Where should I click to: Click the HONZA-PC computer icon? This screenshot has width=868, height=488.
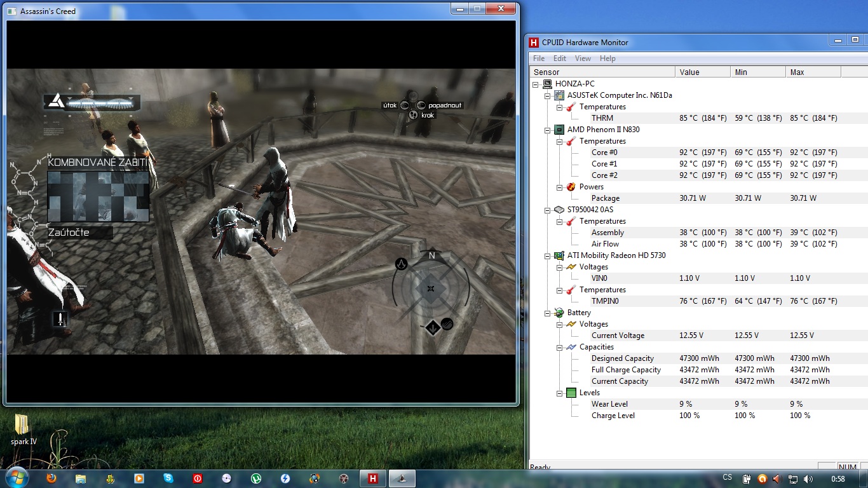(x=547, y=84)
